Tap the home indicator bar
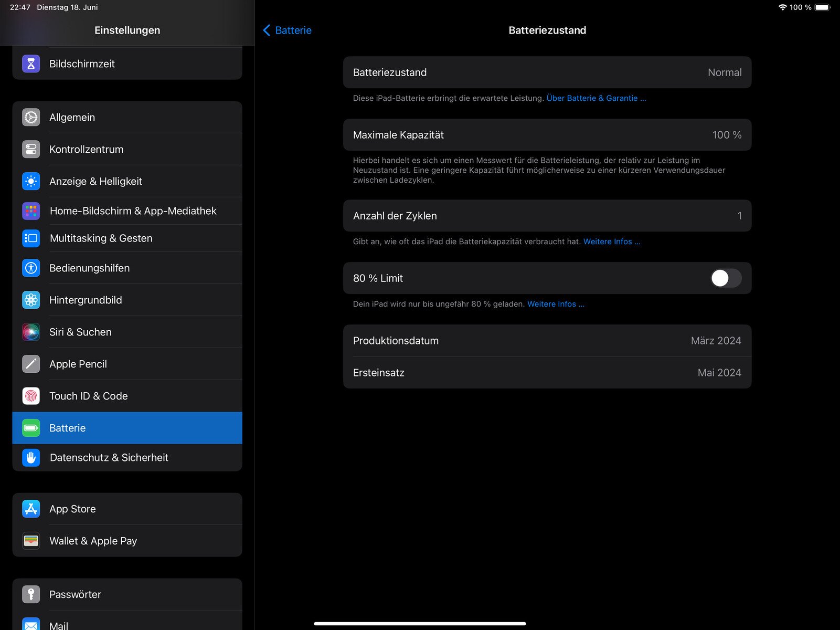 coord(420,624)
